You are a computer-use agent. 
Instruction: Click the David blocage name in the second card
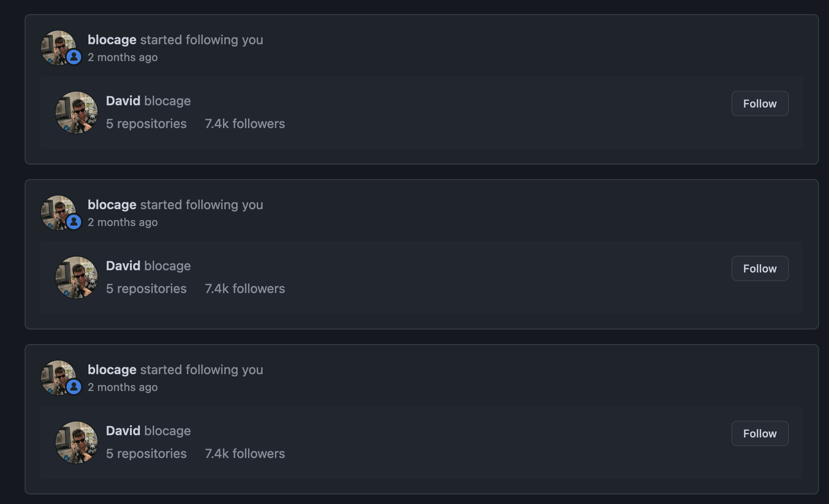tap(148, 266)
